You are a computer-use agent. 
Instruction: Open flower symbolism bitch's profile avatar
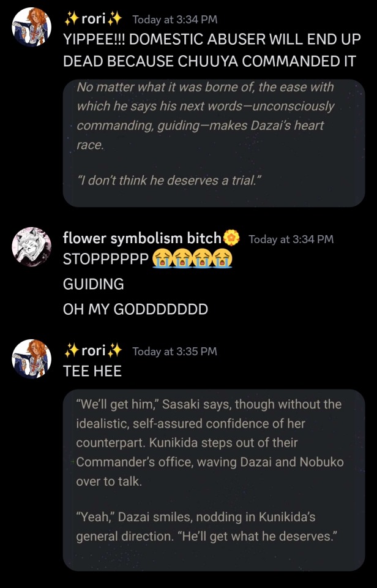click(31, 247)
